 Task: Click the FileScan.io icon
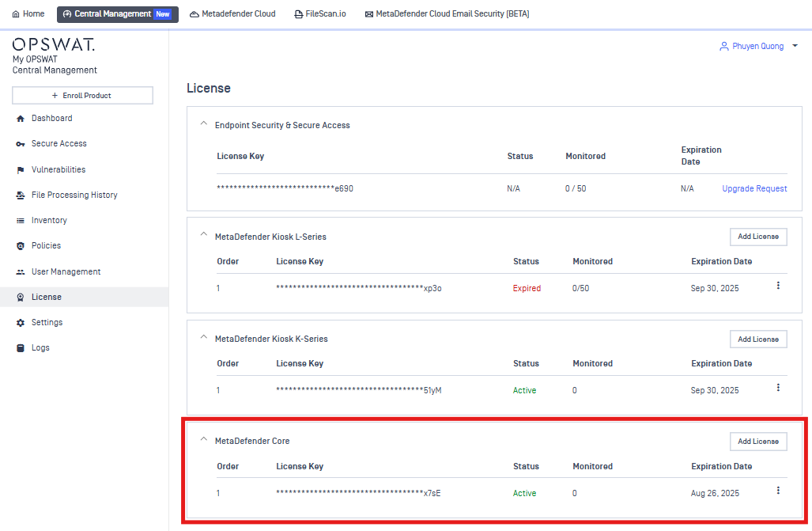click(x=298, y=14)
